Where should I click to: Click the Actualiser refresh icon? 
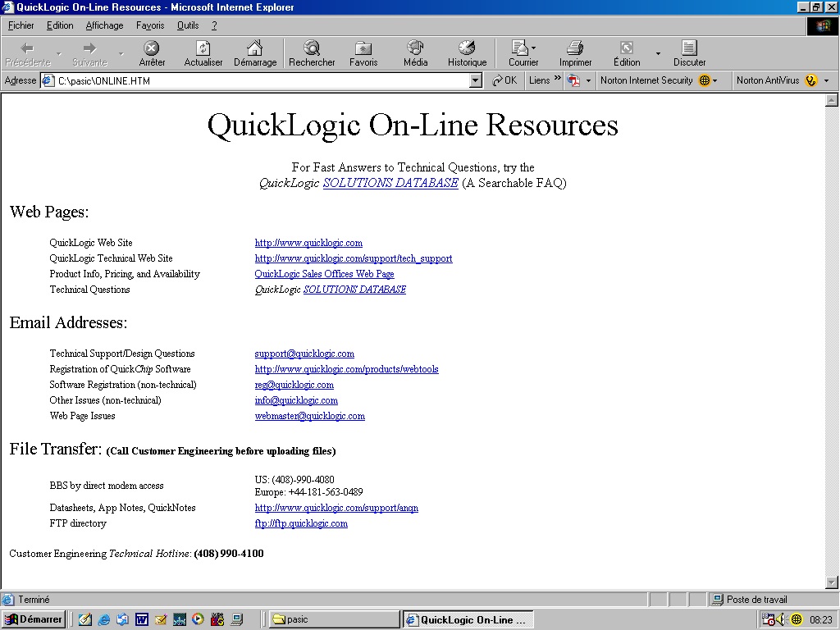(x=203, y=49)
